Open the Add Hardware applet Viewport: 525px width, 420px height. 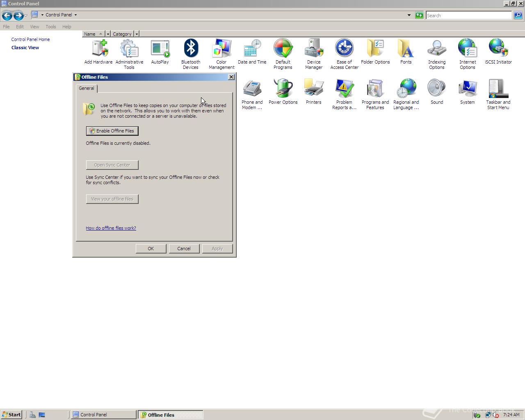pyautogui.click(x=98, y=52)
